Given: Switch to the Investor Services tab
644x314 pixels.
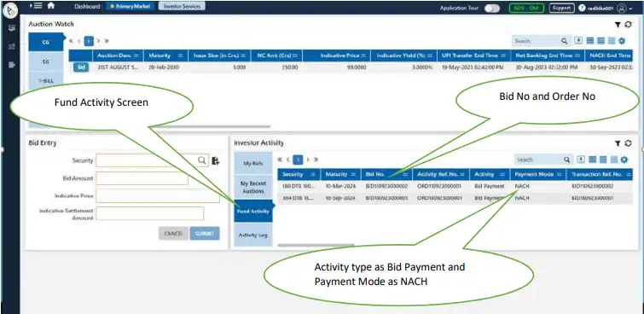Looking at the screenshot, I should pyautogui.click(x=182, y=7).
